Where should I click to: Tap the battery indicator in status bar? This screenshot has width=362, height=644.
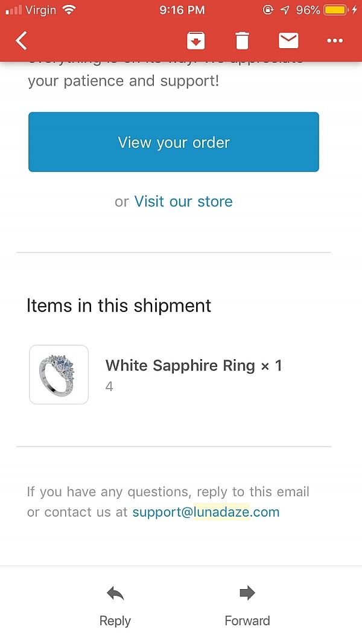point(337,10)
